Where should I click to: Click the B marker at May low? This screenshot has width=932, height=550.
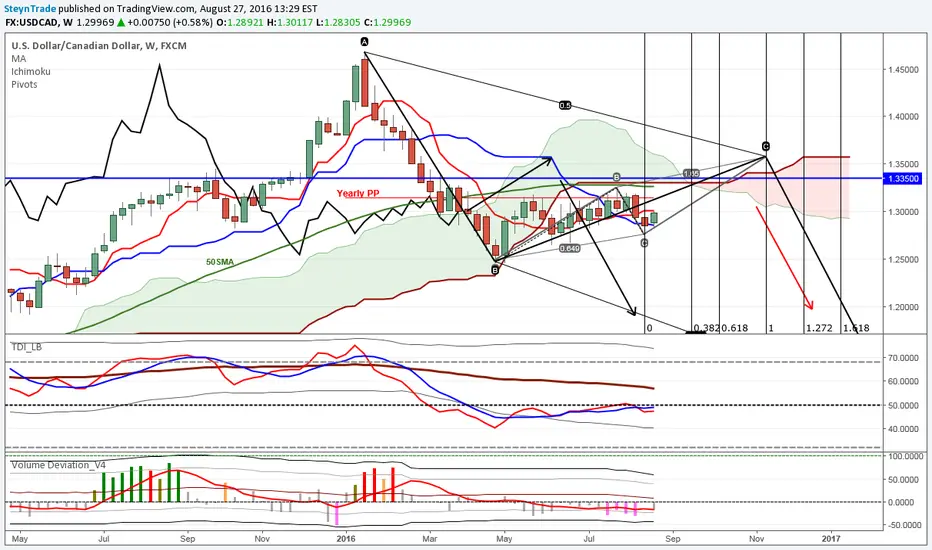click(x=495, y=270)
